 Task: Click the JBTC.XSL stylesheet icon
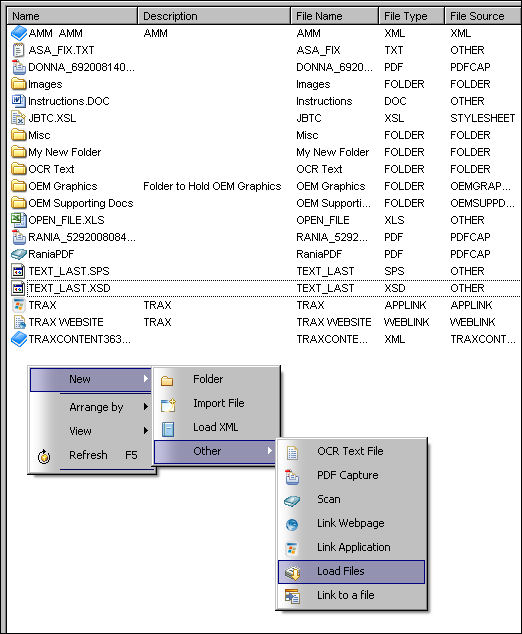[x=19, y=118]
